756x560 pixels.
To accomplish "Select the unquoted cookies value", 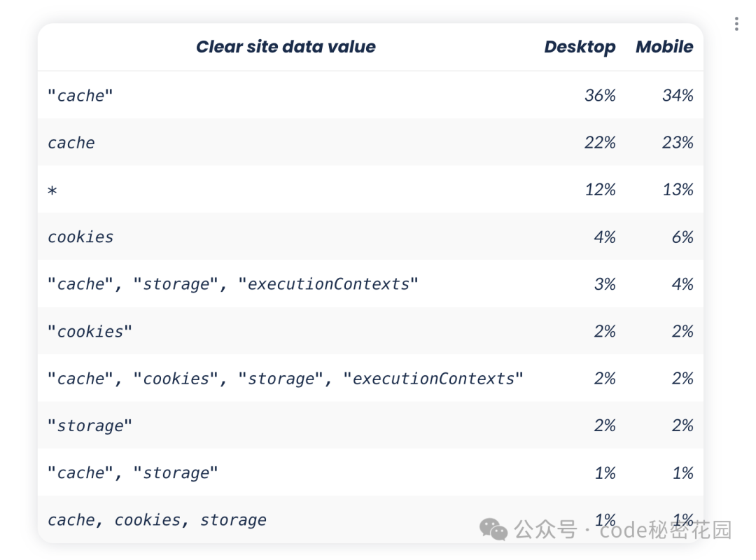I will 80,237.
